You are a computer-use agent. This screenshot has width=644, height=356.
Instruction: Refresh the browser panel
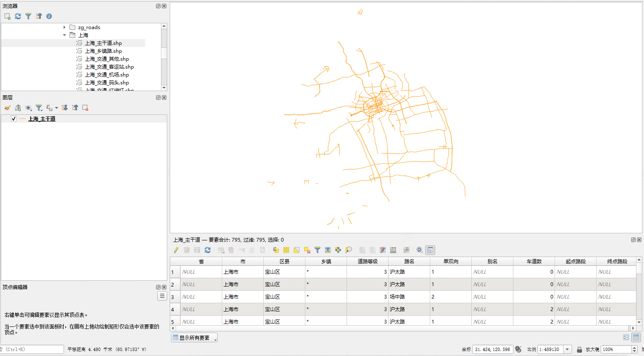click(18, 16)
